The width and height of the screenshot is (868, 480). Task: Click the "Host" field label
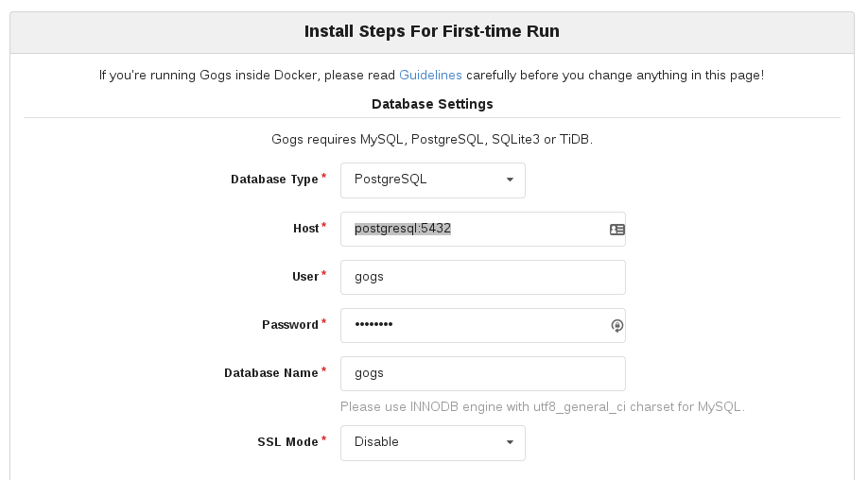tap(306, 229)
